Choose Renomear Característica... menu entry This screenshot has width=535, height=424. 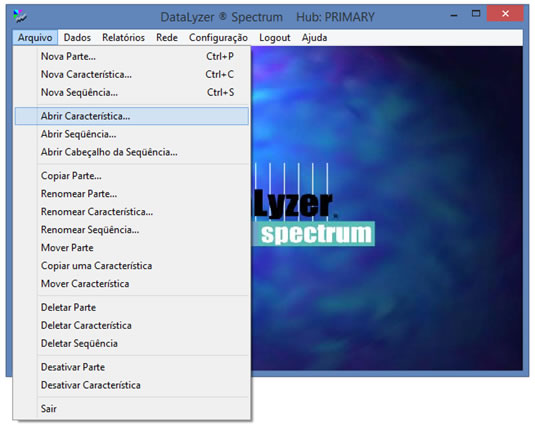[x=132, y=212]
